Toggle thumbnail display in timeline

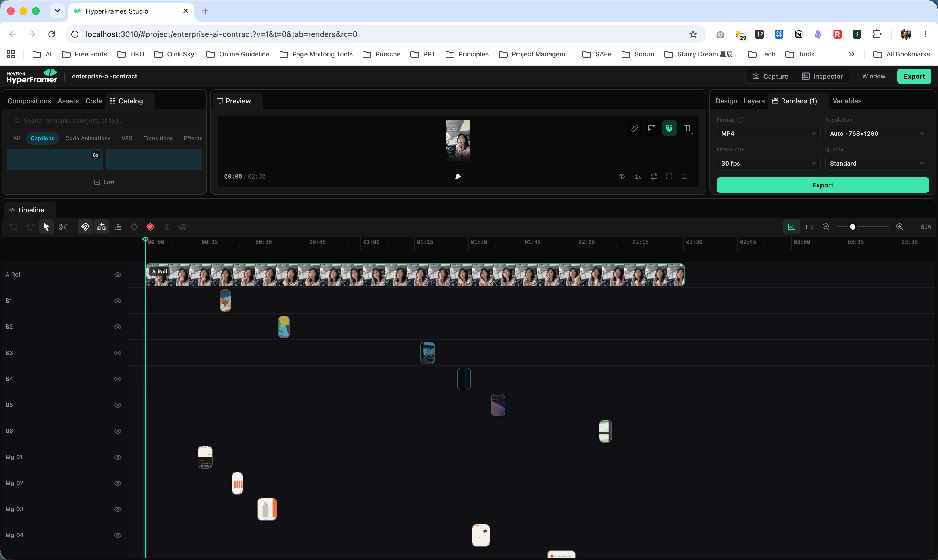[791, 227]
